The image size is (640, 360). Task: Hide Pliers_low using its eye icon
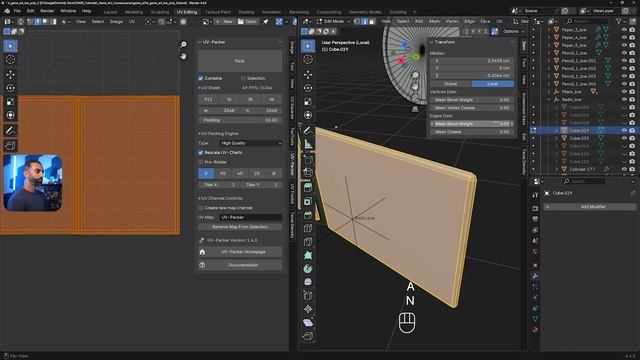point(624,91)
